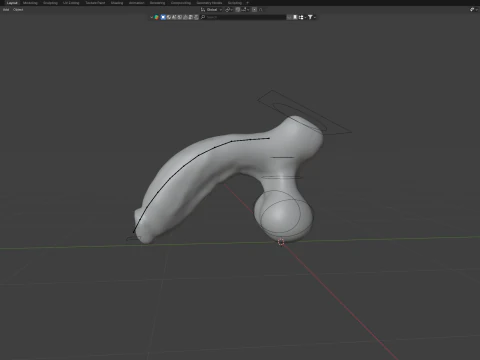Screen dimensions: 480x360
Task: Click the chevron left of the colorful icon
Action: 151,17
